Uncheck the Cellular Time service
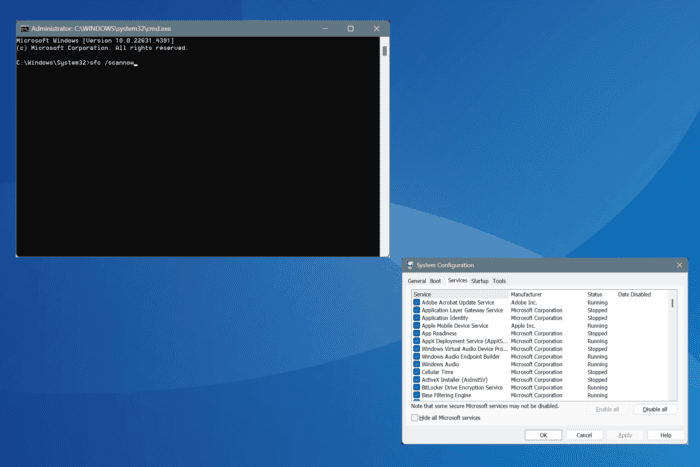Screen dimensions: 700x467 click(x=417, y=372)
